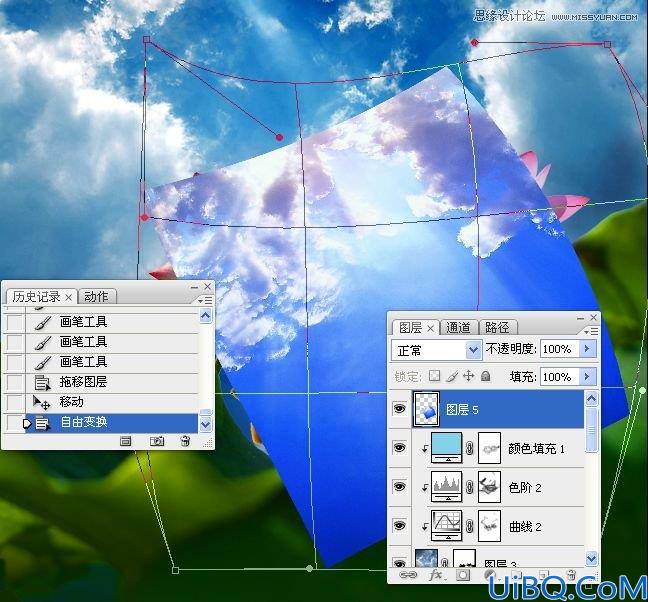Open the 不透明度 opacity slider arrow

tap(587, 349)
